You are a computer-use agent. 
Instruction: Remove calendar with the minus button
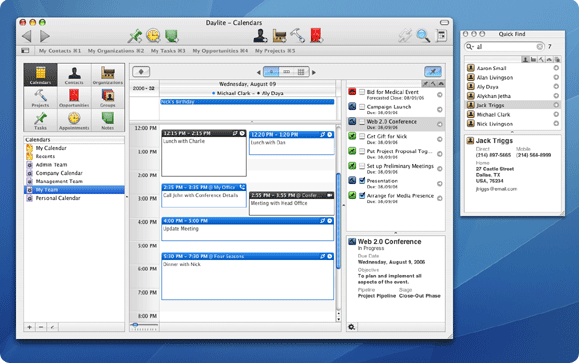[x=41, y=327]
